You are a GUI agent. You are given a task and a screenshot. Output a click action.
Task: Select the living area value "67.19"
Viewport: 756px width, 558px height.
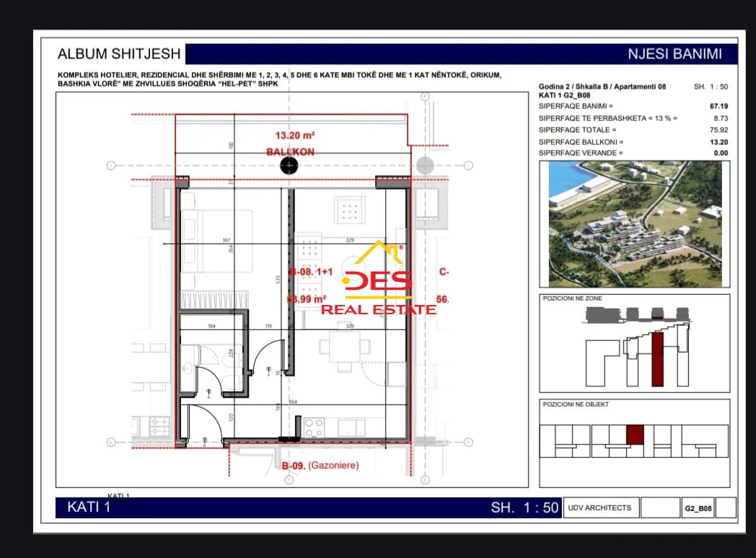point(718,106)
